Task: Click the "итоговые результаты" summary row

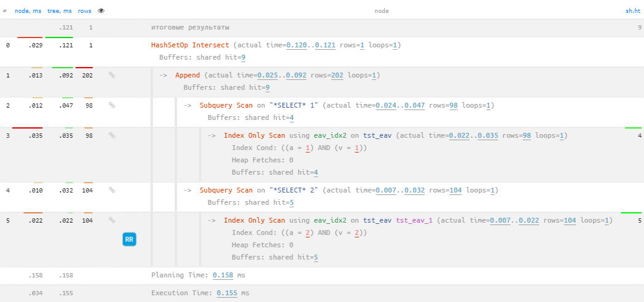Action: pyautogui.click(x=190, y=28)
